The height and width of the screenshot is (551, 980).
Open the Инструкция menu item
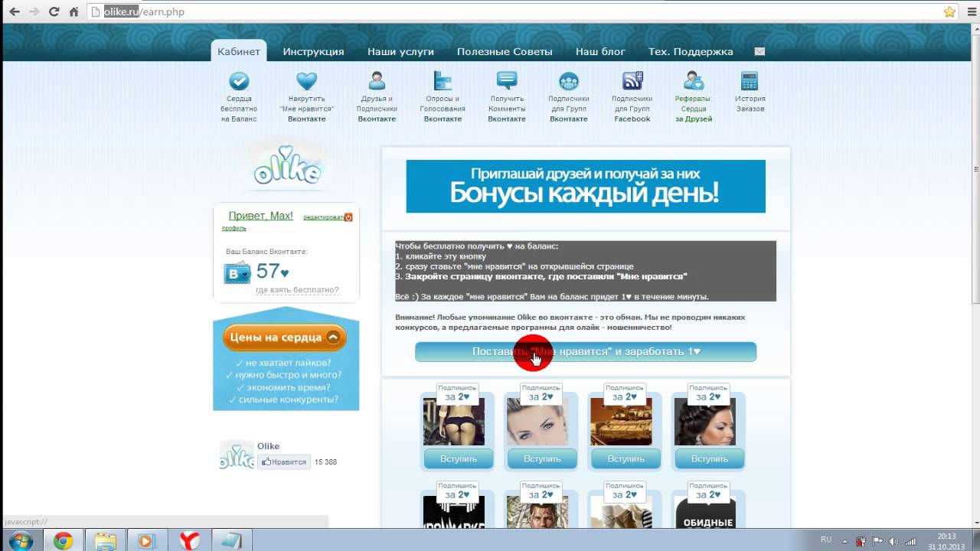313,51
